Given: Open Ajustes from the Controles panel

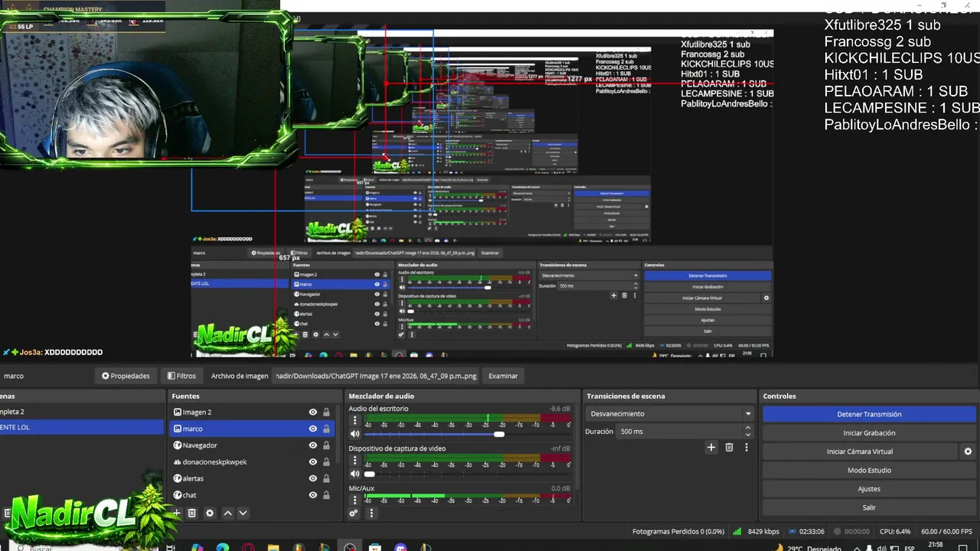Looking at the screenshot, I should [x=869, y=488].
